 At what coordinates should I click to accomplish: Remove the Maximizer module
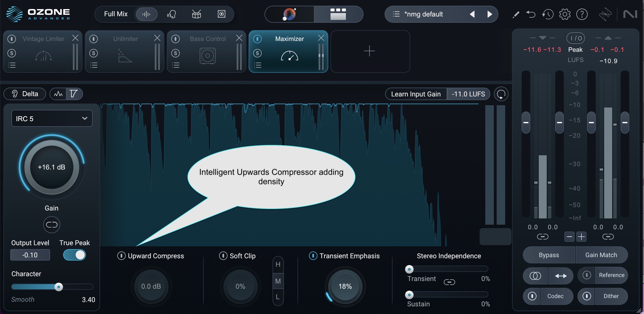(x=321, y=38)
